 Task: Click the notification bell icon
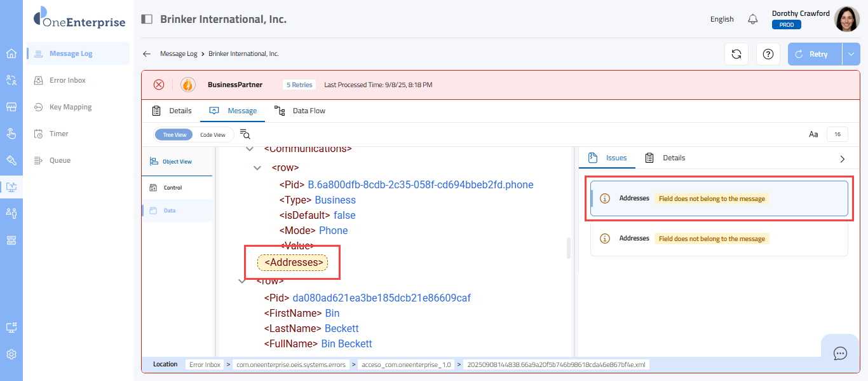[x=753, y=19]
